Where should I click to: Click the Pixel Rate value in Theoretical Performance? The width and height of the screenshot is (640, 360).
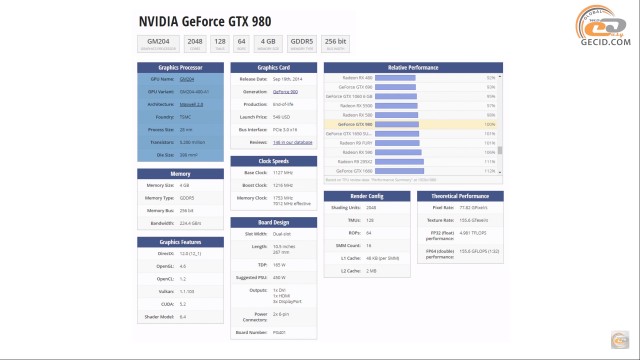[x=473, y=208]
